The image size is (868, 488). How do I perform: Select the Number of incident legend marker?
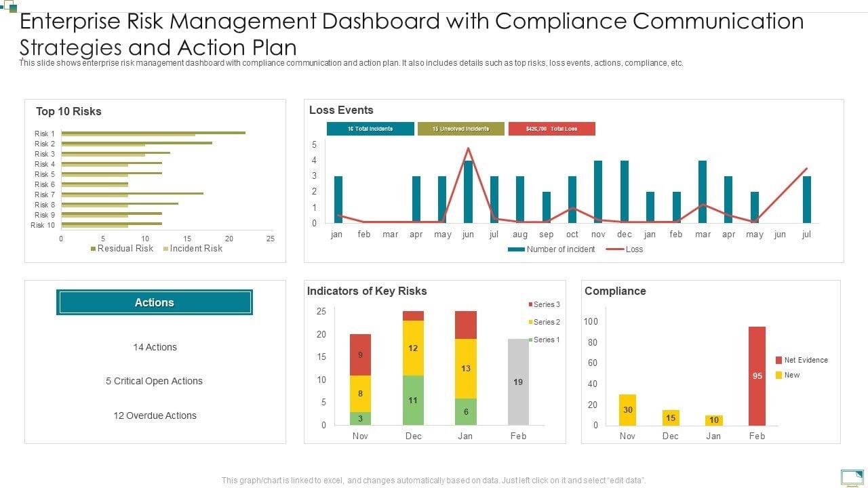coord(516,249)
